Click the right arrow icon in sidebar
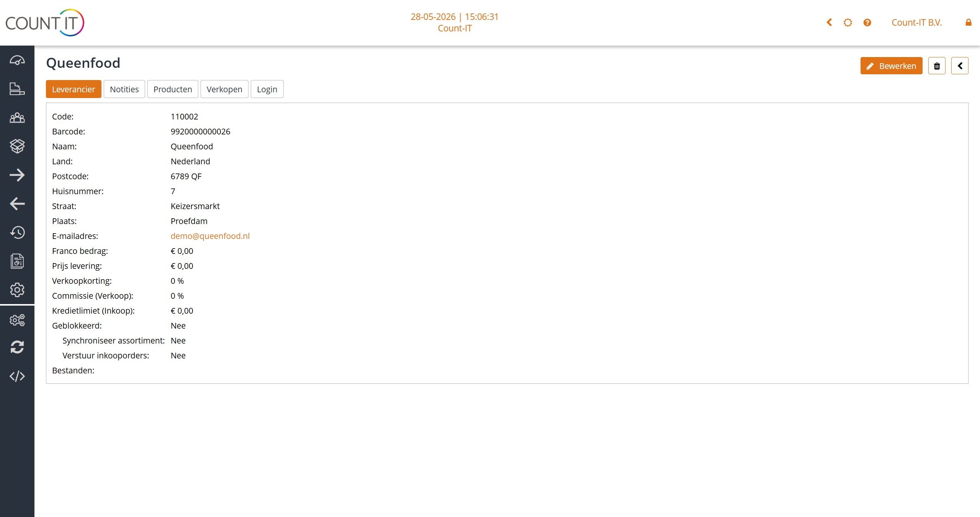Image resolution: width=980 pixels, height=517 pixels. click(x=17, y=175)
